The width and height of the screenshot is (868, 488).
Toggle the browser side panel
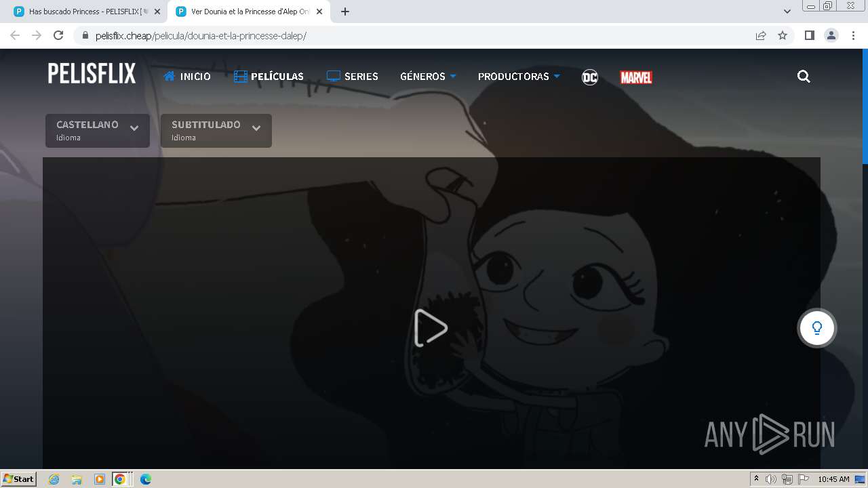[809, 35]
